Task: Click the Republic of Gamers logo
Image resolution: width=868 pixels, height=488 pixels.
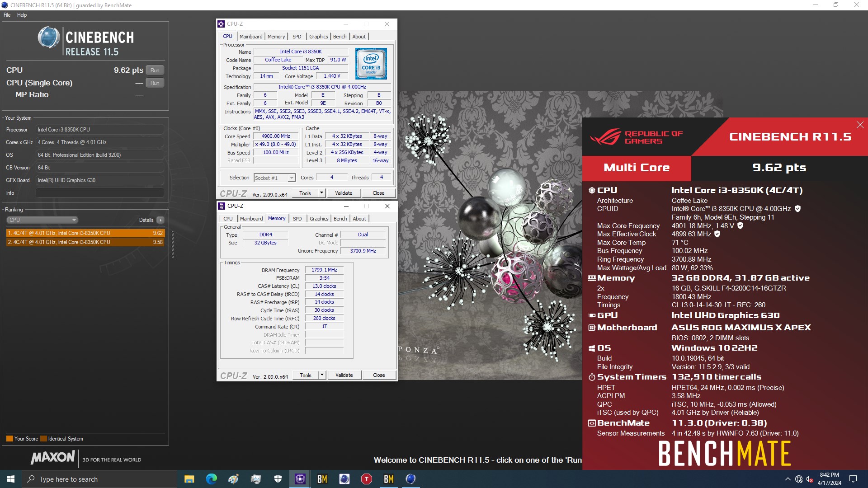Action: [x=636, y=137]
